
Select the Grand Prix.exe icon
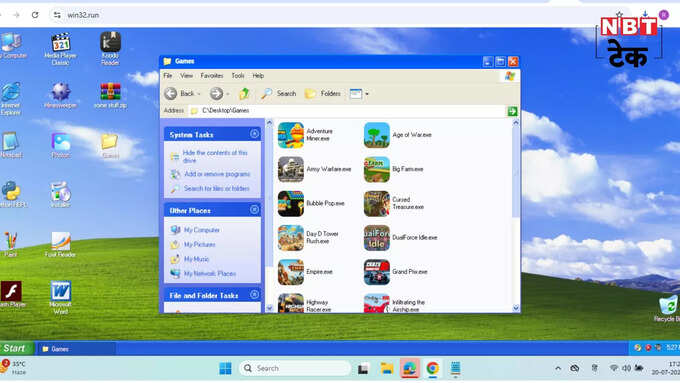376,272
